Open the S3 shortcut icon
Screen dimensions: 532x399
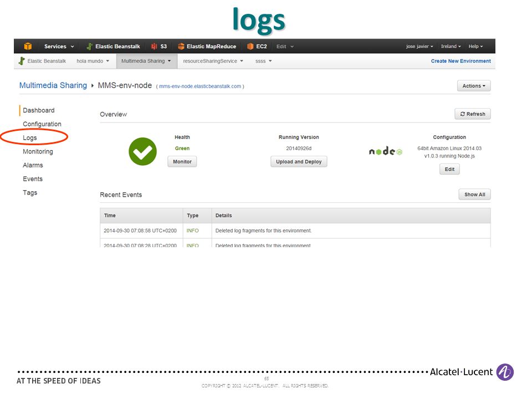(154, 47)
